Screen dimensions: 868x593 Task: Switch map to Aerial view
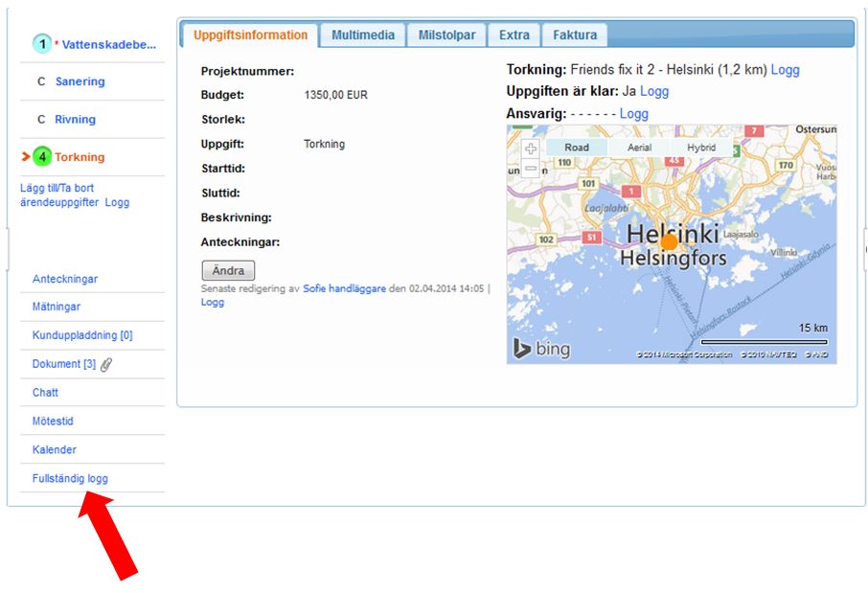pos(639,148)
